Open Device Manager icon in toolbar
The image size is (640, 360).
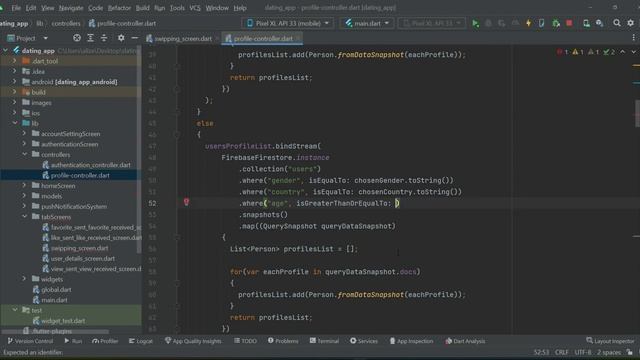tap(586, 23)
